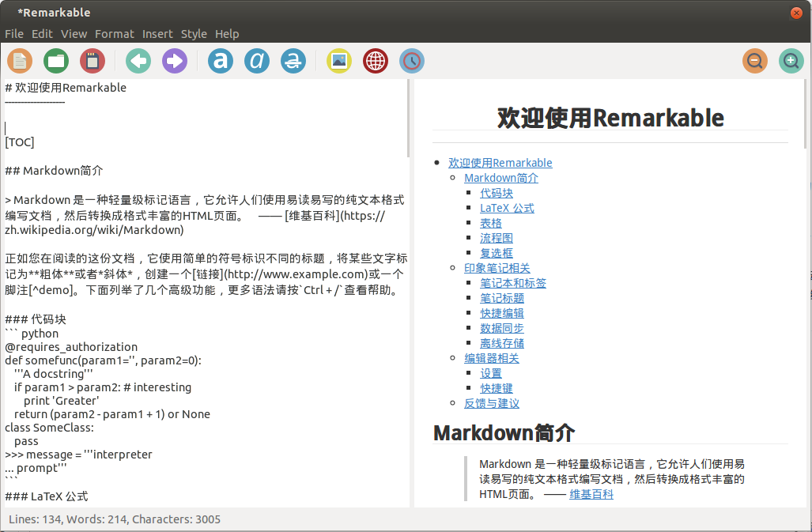The height and width of the screenshot is (532, 812).
Task: Jump to the 复选框 section link
Action: pos(497,253)
